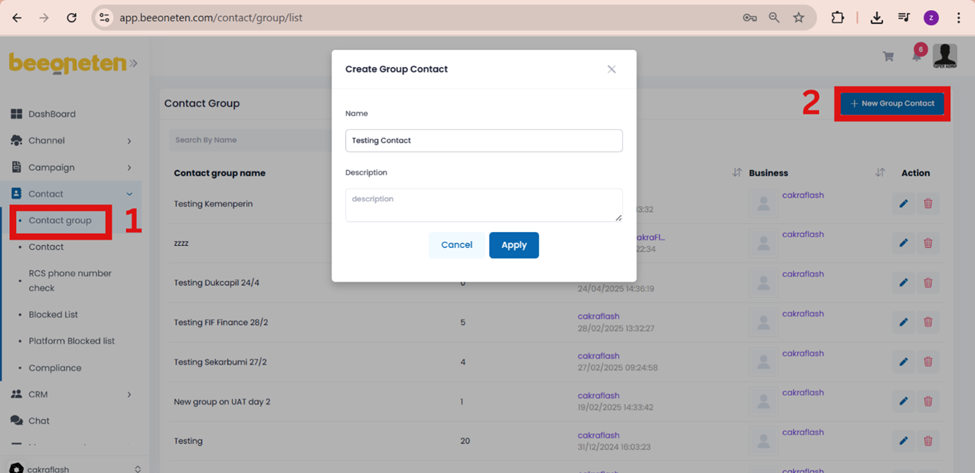Bookmark page with the star icon
Viewport: 975px width, 473px height.
coord(798,18)
